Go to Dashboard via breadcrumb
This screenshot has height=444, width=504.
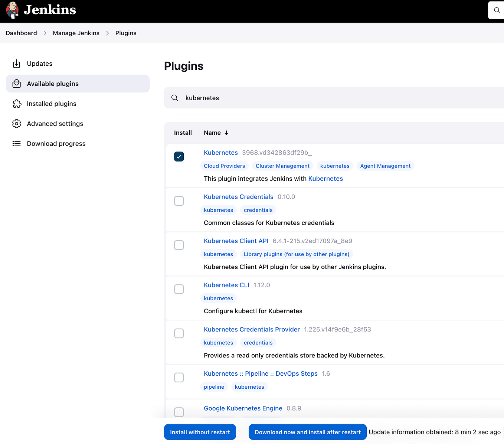click(21, 33)
